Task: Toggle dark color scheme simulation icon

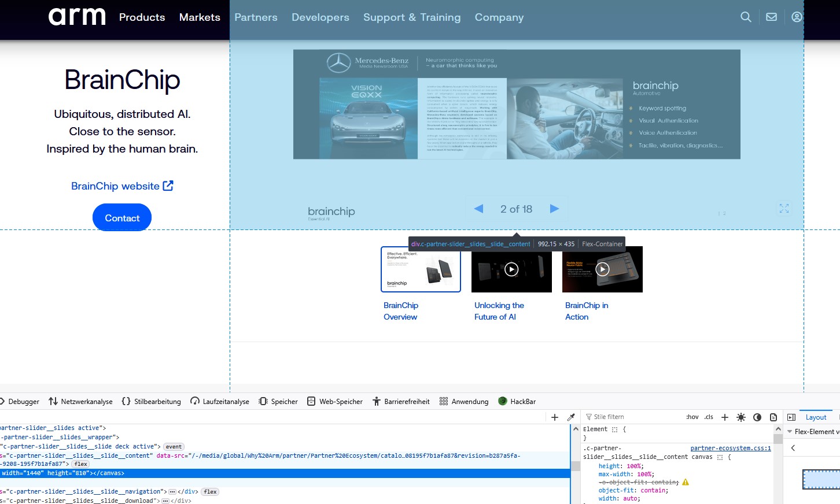Action: pos(757,417)
